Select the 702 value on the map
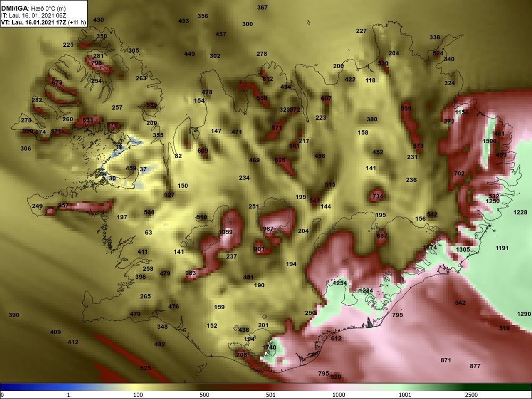 (x=460, y=174)
